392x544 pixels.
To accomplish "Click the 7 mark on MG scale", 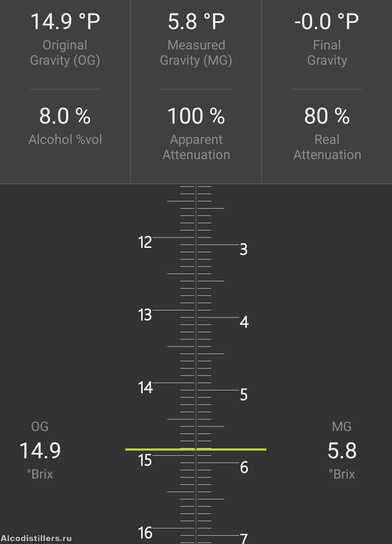I will click(x=244, y=538).
